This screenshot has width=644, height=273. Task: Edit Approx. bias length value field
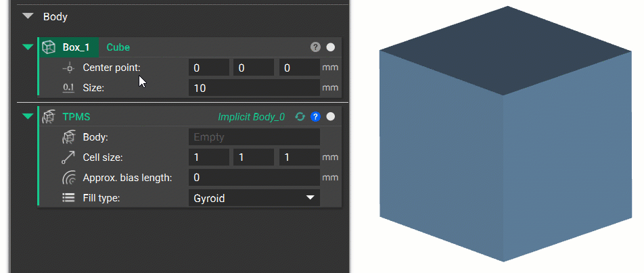[x=254, y=177]
